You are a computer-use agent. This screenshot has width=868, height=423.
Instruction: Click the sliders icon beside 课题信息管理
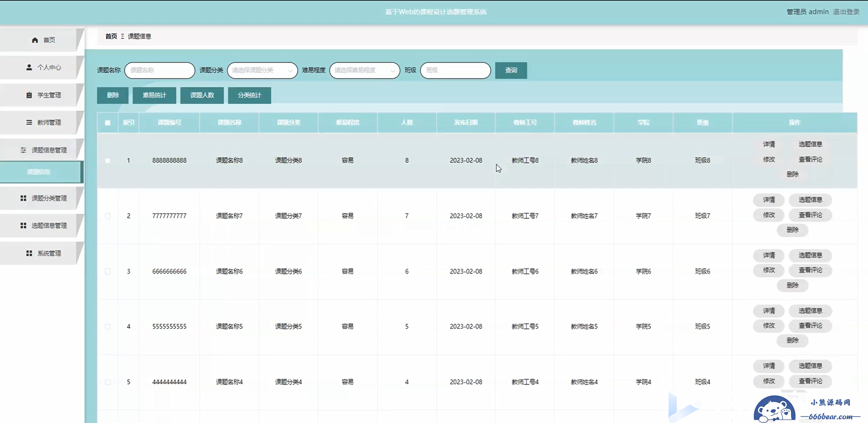coord(23,150)
